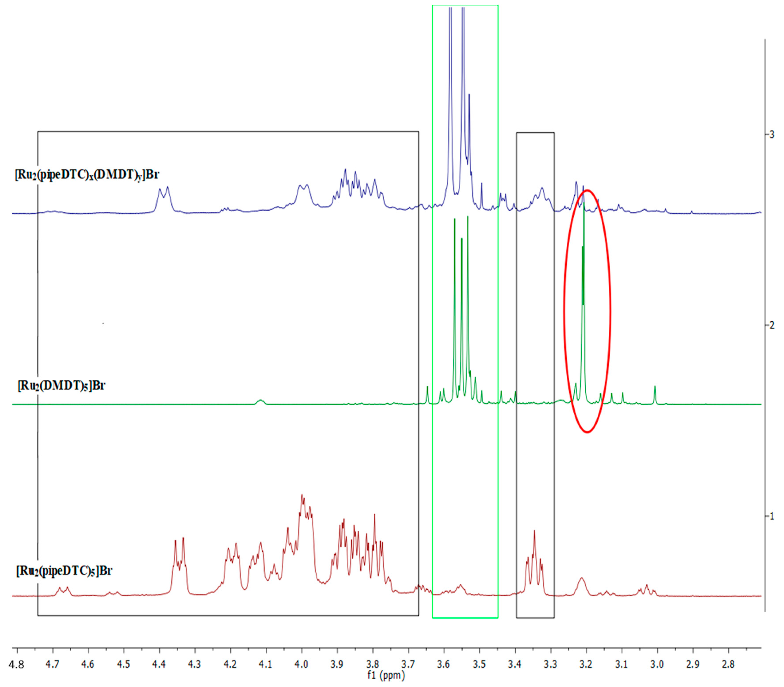The image size is (784, 687).
Task: Click the small green bump near 4.1 ppm
Action: pos(261,401)
